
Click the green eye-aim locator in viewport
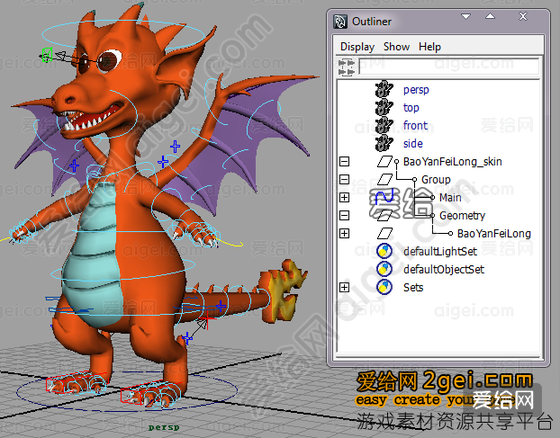(x=47, y=55)
